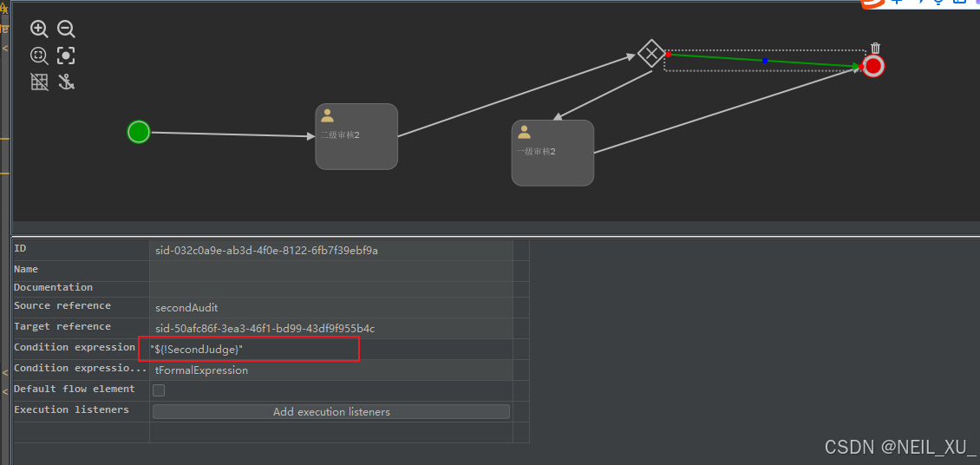Click the empty Name value field
The height and width of the screenshot is (465, 980).
point(330,270)
